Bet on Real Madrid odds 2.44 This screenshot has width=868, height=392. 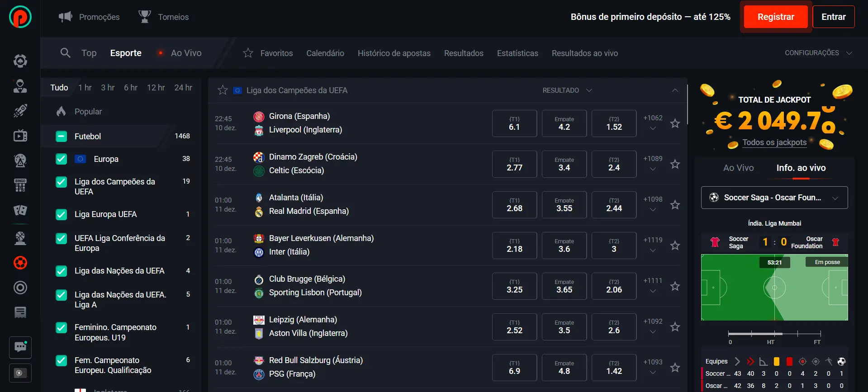[x=614, y=205]
